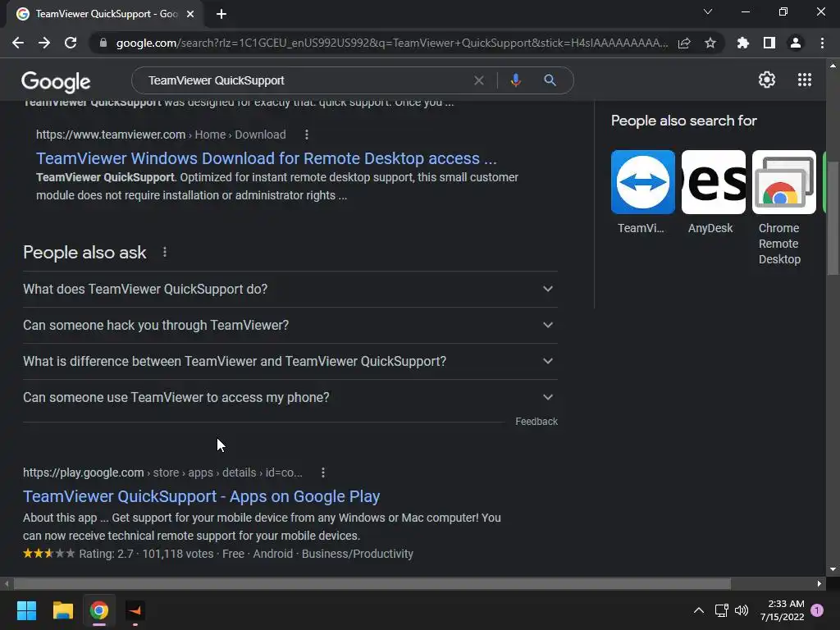Image resolution: width=840 pixels, height=630 pixels.
Task: Select the TeamViewer QuickSupport browser tab
Action: pyautogui.click(x=105, y=14)
